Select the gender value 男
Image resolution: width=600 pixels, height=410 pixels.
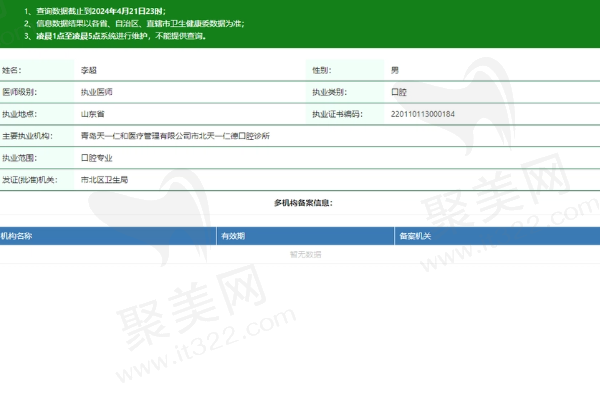(x=395, y=70)
